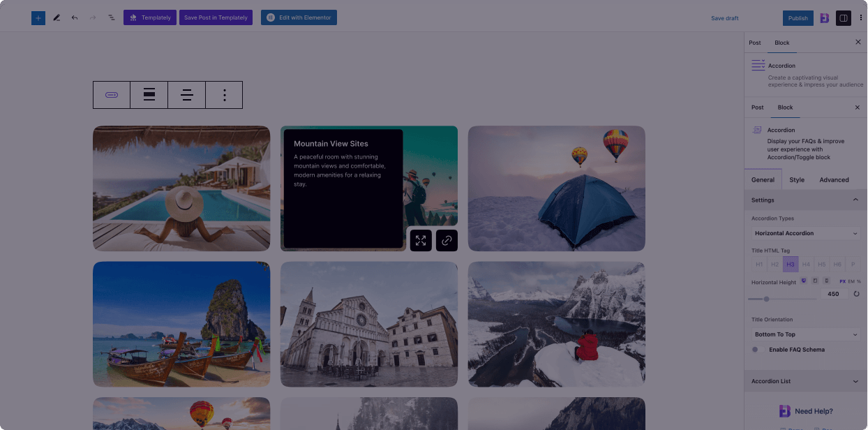Open the block inserter plus button
Viewport: 868px width, 430px height.
38,17
